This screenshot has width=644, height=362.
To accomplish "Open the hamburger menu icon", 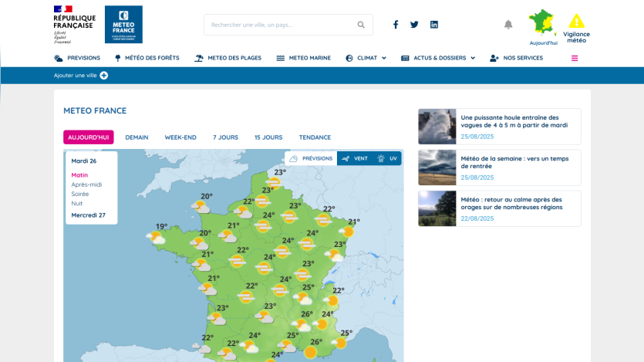I will point(575,59).
